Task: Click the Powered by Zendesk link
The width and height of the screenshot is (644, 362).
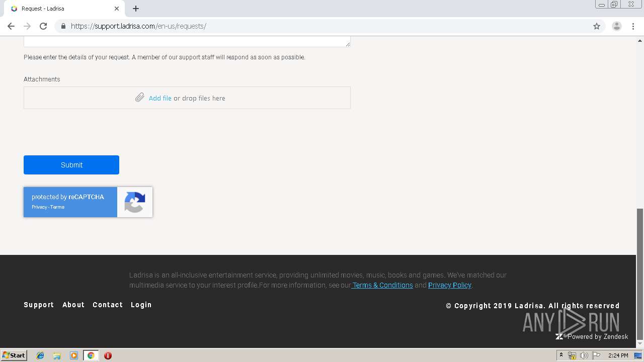Action: click(592, 337)
